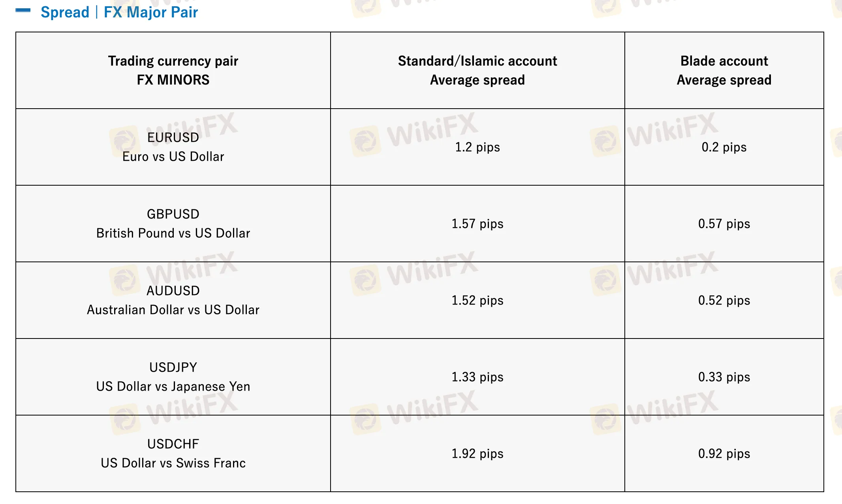Click the 1.2 pips Standard spread value
Screen dimensions: 842x504
pyautogui.click(x=477, y=147)
